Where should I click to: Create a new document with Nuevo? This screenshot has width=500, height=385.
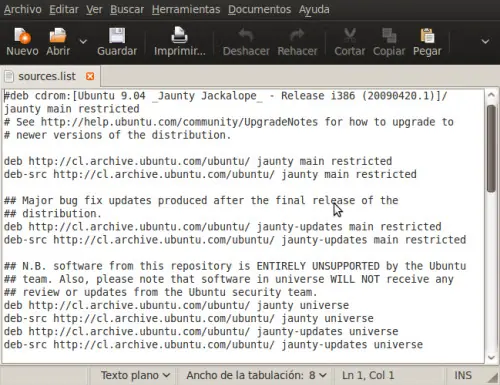[x=22, y=42]
